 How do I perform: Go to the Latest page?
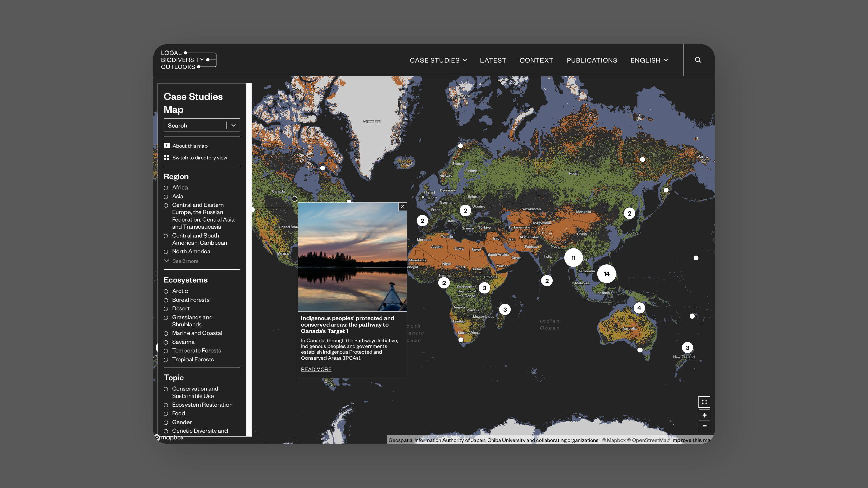click(x=493, y=60)
